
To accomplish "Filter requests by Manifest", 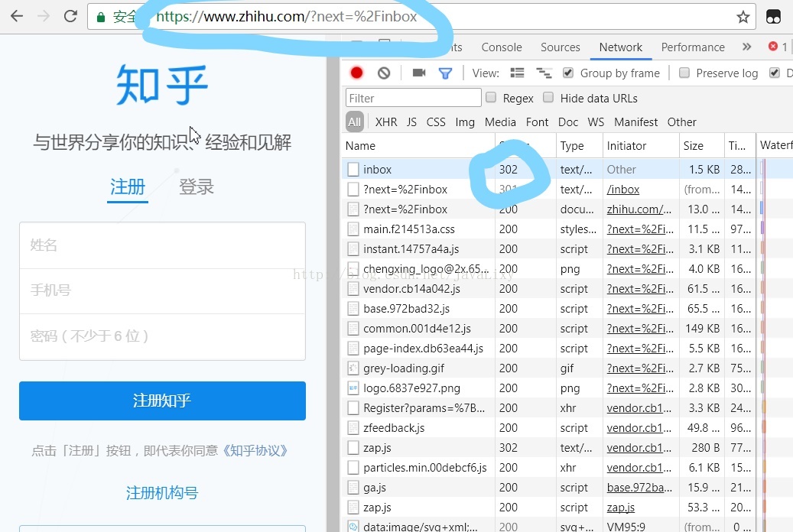I will pyautogui.click(x=635, y=122).
